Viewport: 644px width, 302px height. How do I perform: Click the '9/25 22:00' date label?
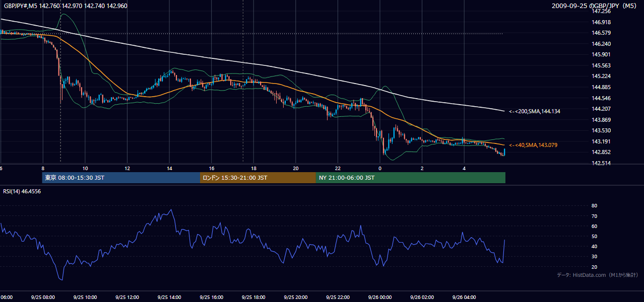(337, 297)
